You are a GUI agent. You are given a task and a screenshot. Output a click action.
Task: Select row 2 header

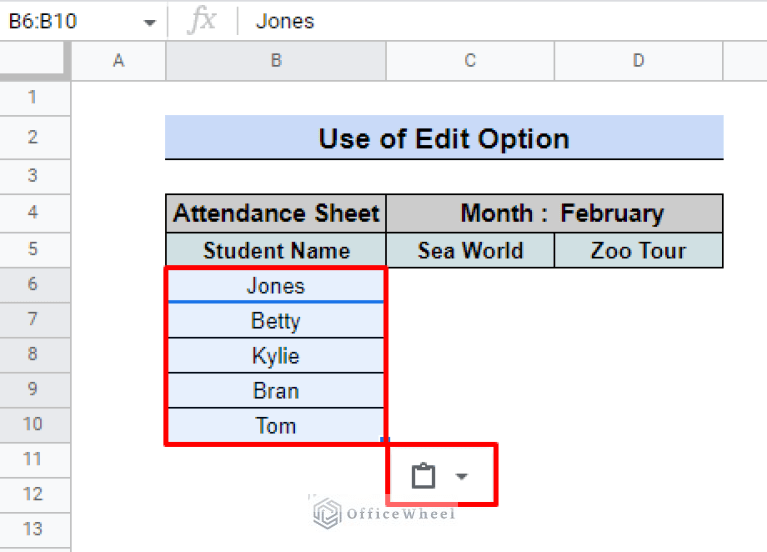(35, 138)
